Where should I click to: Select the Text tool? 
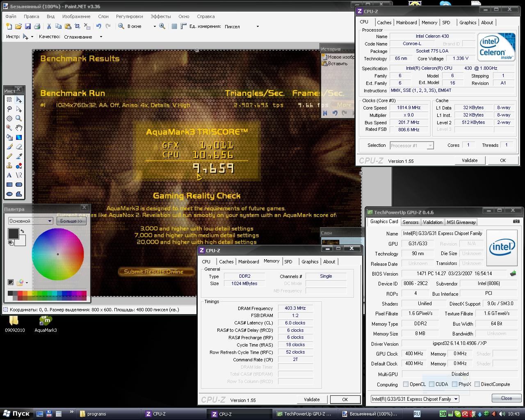coord(9,175)
